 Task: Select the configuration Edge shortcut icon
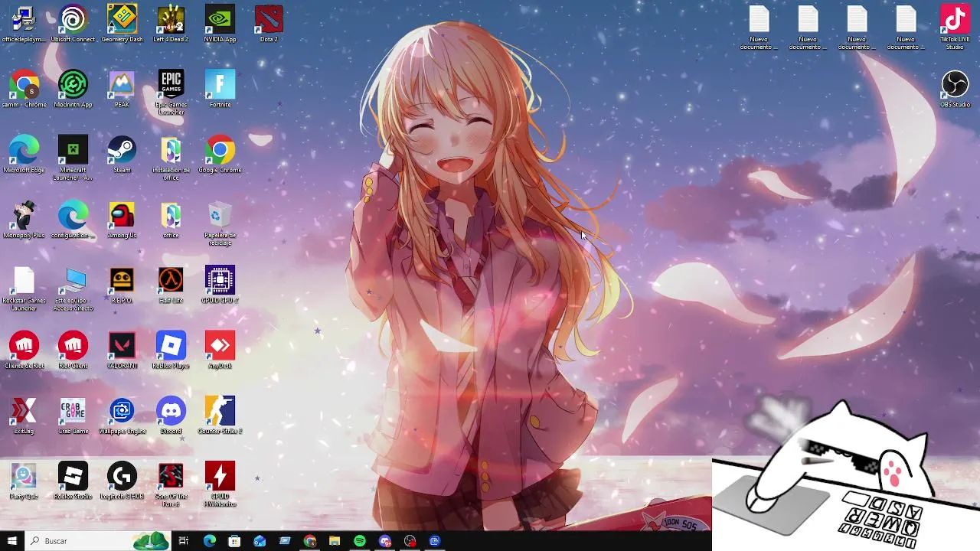[x=73, y=220]
